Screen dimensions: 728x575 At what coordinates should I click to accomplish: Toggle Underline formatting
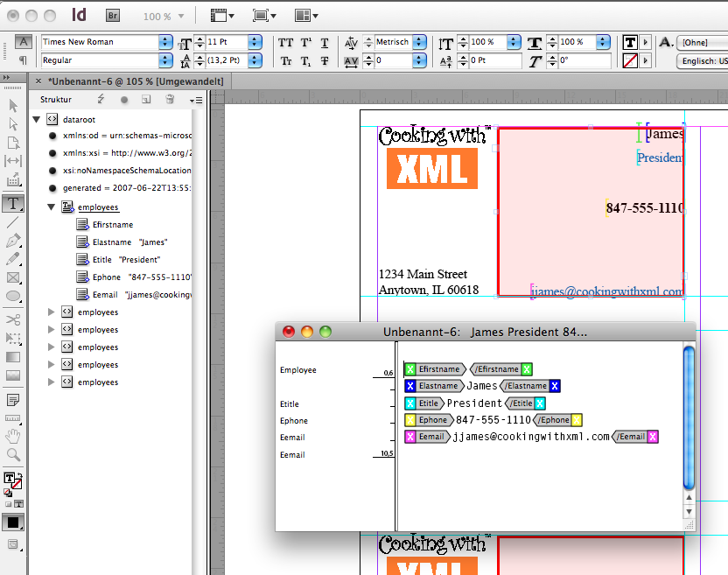point(325,43)
